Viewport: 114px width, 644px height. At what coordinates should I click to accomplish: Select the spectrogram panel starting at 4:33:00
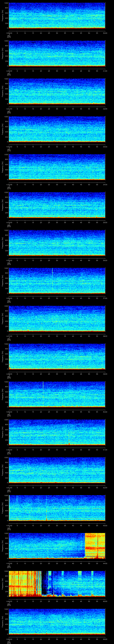[x=57, y=167]
